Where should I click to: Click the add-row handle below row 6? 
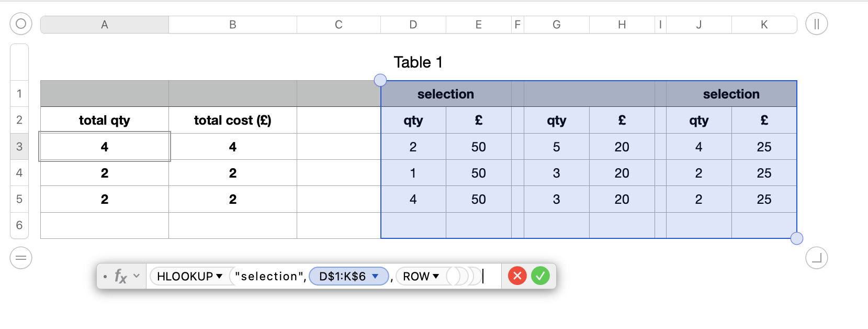click(x=21, y=258)
